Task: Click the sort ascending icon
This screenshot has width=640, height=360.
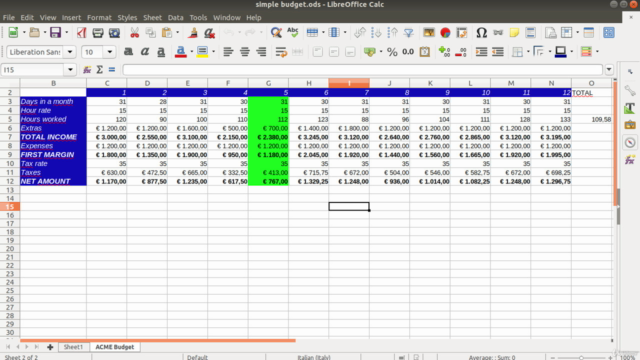Action: [x=376, y=33]
